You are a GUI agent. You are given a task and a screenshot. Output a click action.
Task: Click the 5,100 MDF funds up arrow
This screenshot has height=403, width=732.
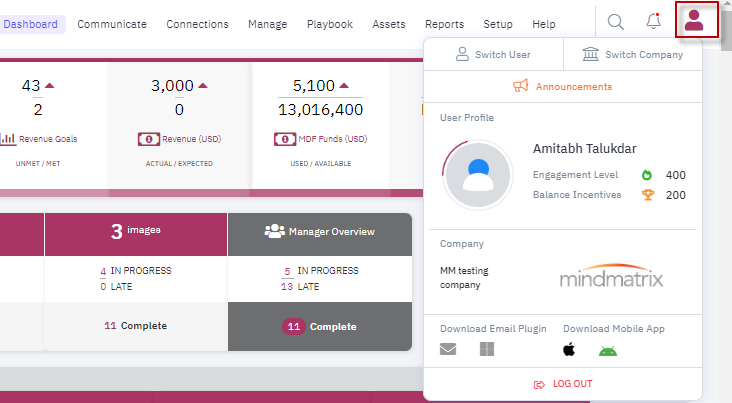344,85
